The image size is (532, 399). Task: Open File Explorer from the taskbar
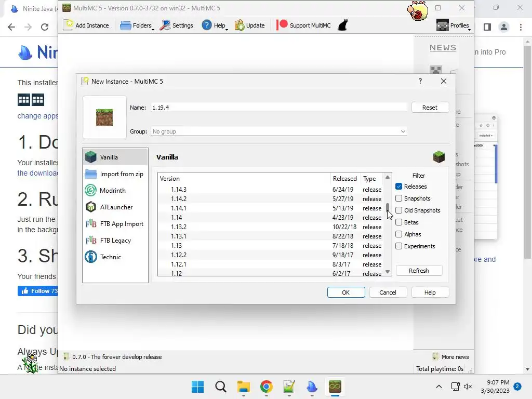(x=243, y=387)
